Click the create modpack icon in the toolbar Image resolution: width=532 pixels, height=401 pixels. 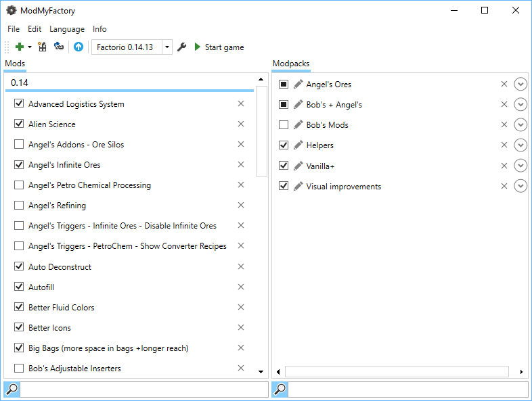pyautogui.click(x=42, y=47)
